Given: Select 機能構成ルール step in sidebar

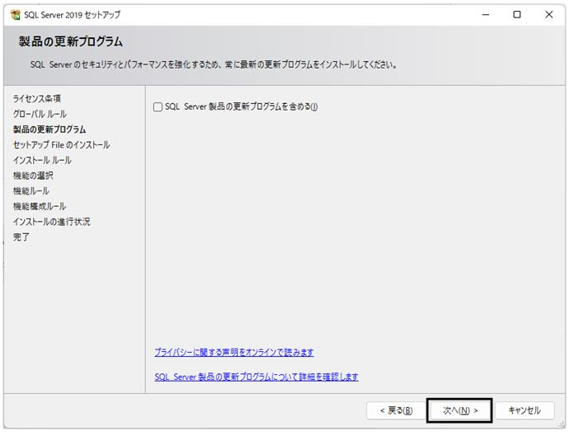Looking at the screenshot, I should [x=40, y=207].
